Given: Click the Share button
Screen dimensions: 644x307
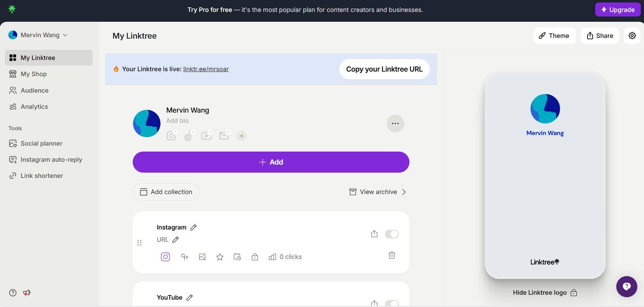Looking at the screenshot, I should (x=600, y=36).
